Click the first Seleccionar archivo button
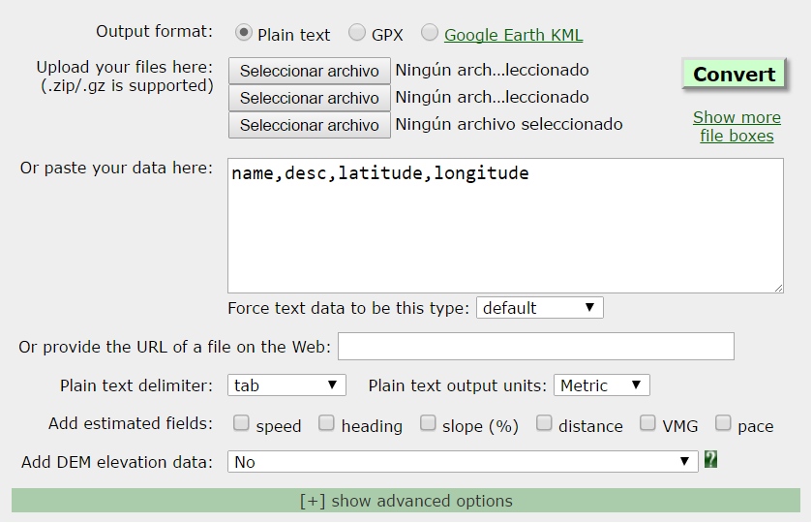The width and height of the screenshot is (812, 523). click(x=309, y=71)
